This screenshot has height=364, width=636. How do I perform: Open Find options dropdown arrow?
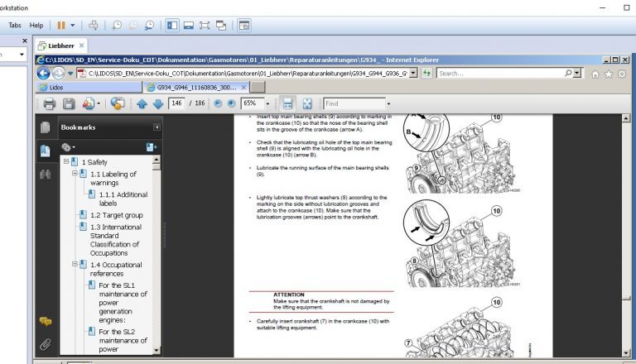tap(388, 104)
